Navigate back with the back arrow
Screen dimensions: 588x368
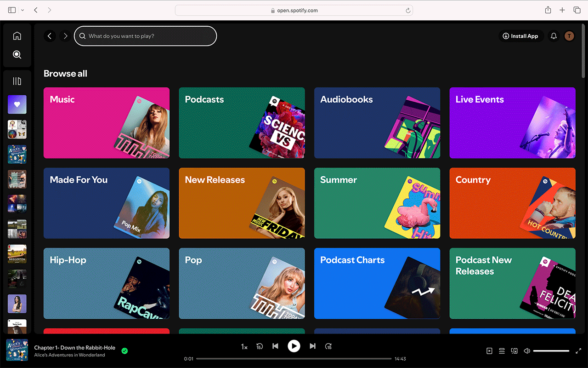[x=50, y=36]
